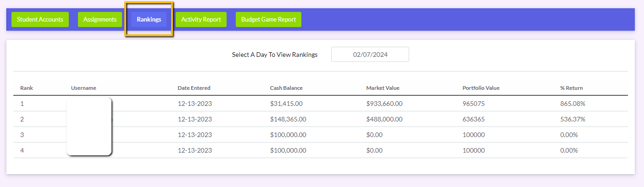
Task: Click the date entered in rank 4 row
Action: 195,150
